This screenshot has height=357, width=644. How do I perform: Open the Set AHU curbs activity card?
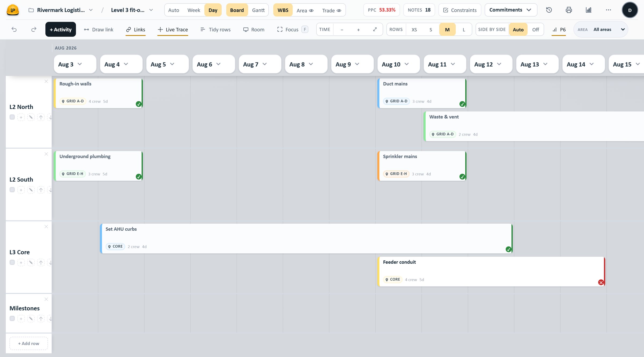(306, 238)
